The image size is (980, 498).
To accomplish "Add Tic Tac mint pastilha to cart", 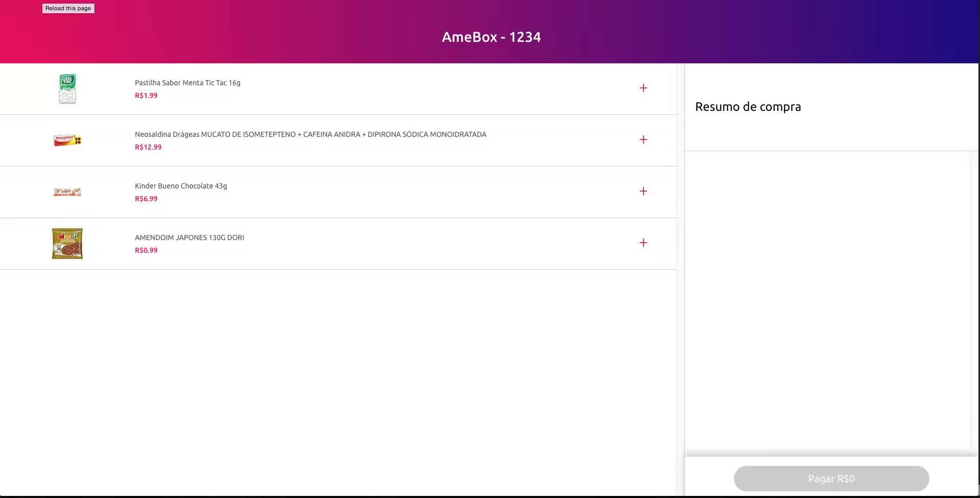I will click(x=643, y=88).
